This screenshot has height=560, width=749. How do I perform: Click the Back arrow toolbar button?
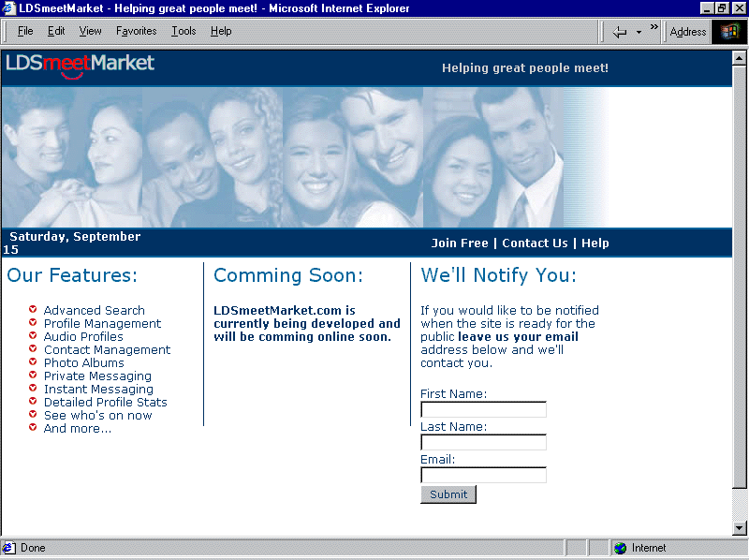[x=620, y=32]
